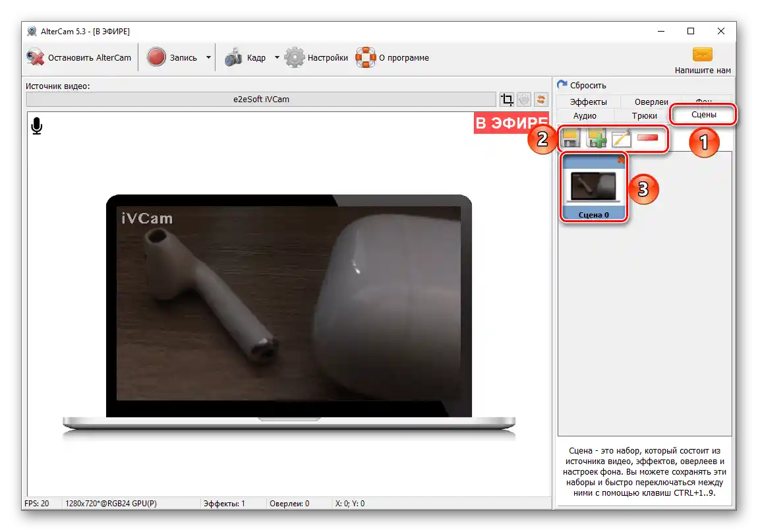This screenshot has width=758, height=532.
Task: Close the AlterCam window
Action: pos(721,31)
